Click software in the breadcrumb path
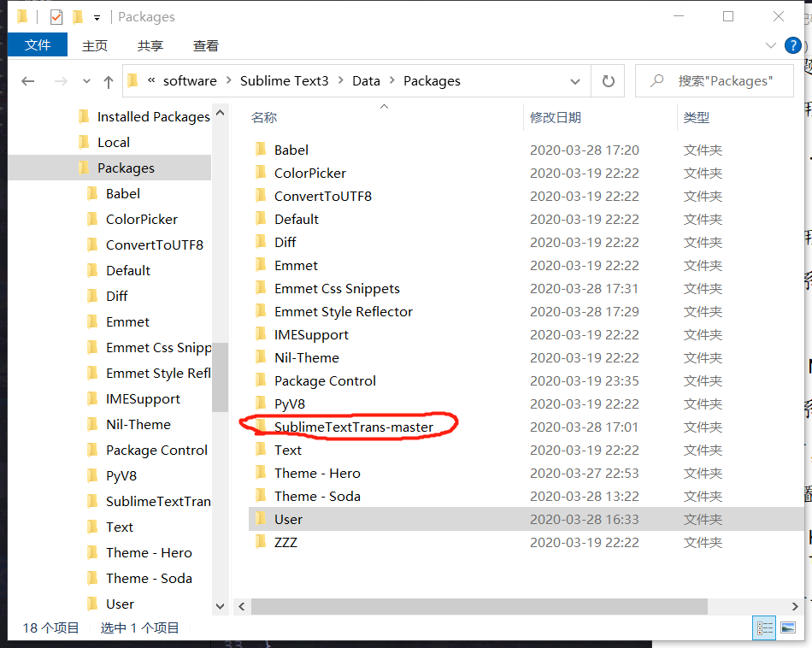The width and height of the screenshot is (812, 648). [190, 81]
